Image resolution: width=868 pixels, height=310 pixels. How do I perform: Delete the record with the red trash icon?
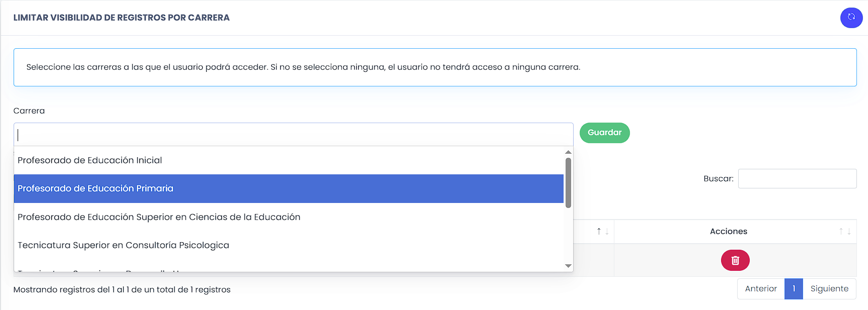[735, 260]
